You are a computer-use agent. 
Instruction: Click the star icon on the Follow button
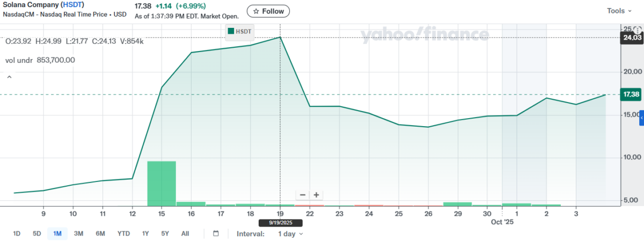(256, 11)
